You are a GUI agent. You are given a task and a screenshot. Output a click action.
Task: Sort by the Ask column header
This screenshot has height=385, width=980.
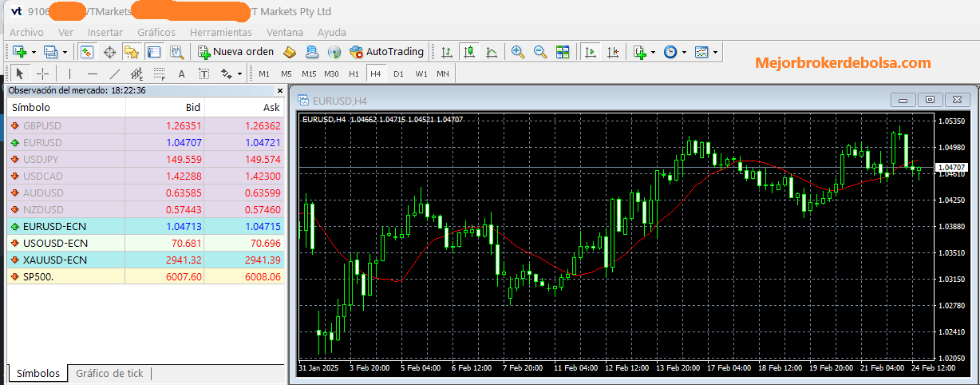pos(244,107)
